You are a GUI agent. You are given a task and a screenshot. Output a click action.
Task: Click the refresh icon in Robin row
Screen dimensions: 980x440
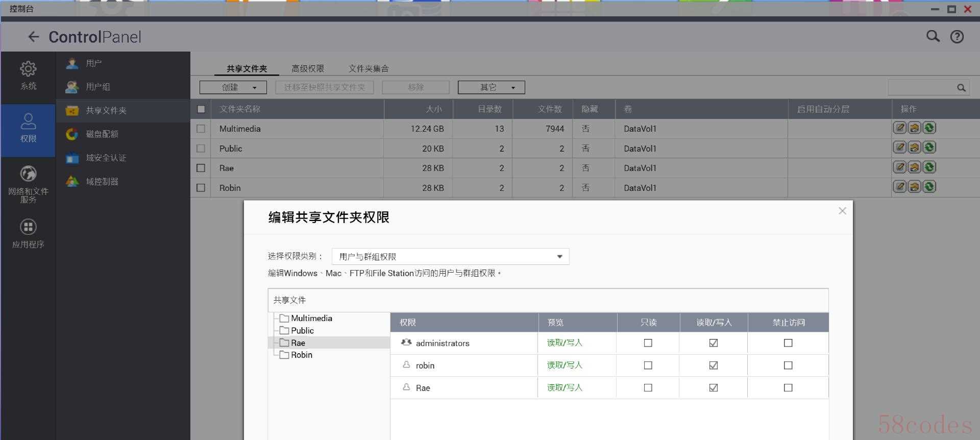coord(929,187)
